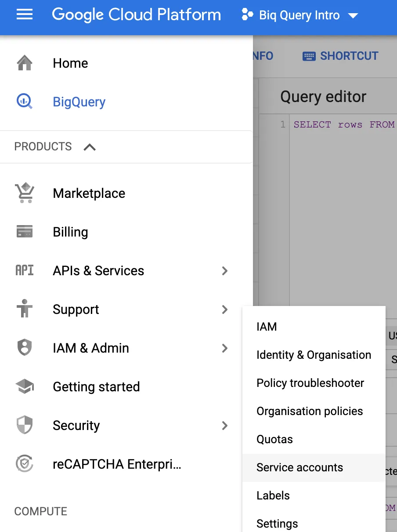397x532 pixels.
Task: Choose Identity & Organisation in submenu
Action: click(314, 355)
